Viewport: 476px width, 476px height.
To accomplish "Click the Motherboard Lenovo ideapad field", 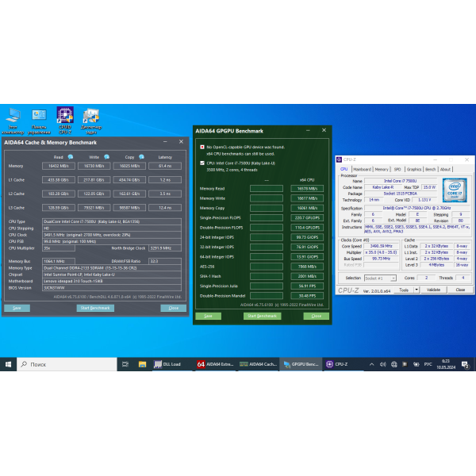I will click(112, 281).
